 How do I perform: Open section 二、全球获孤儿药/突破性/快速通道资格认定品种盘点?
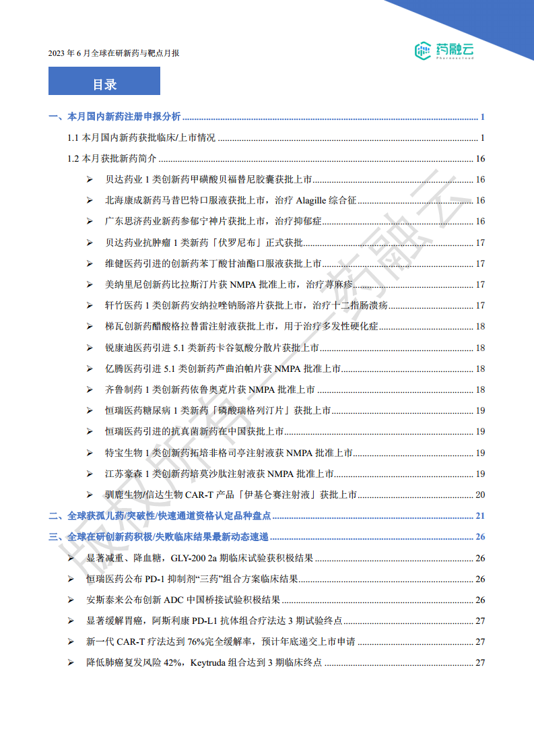click(267, 516)
